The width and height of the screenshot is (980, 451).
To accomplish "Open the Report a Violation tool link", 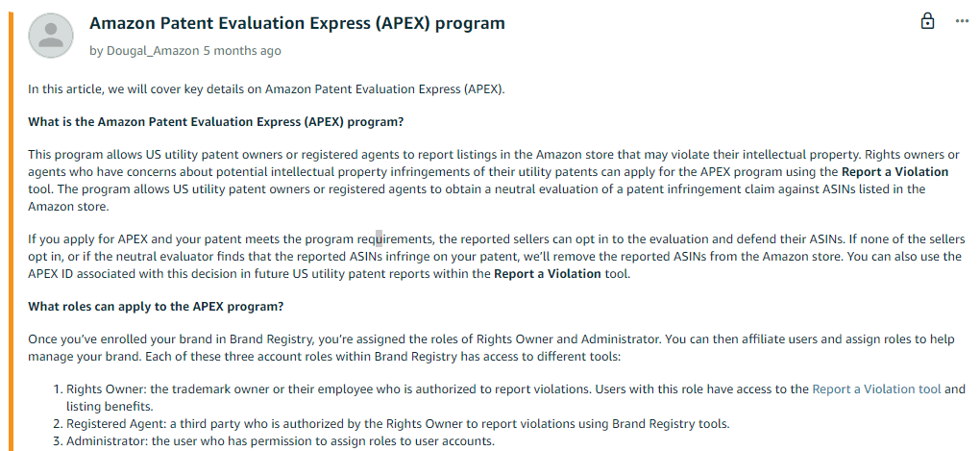I will point(876,389).
